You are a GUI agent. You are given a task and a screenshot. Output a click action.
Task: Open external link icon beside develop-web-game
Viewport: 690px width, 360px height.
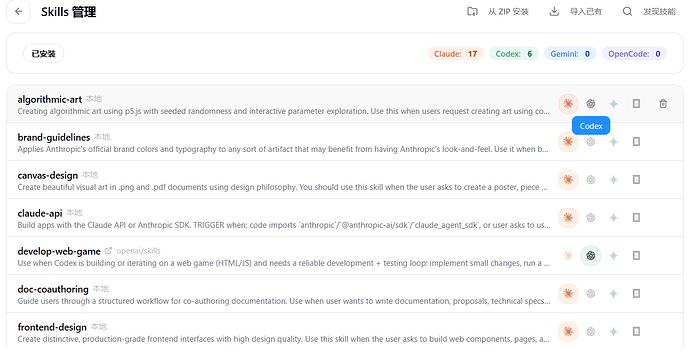(108, 251)
